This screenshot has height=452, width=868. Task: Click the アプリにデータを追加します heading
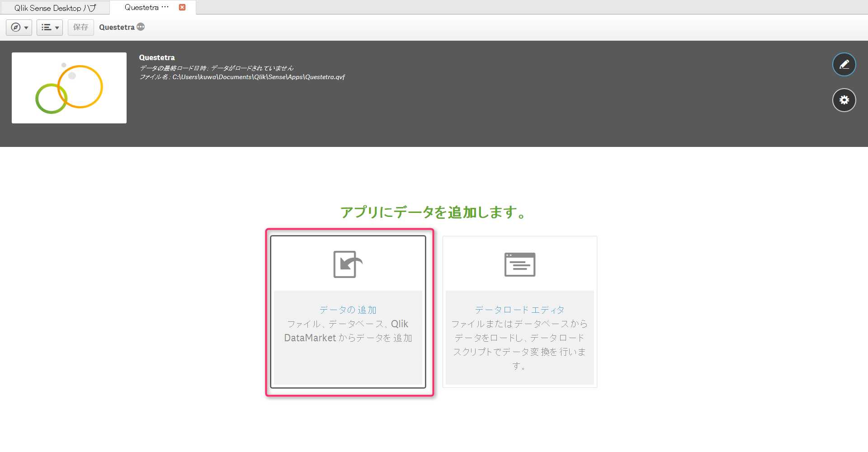click(x=434, y=212)
